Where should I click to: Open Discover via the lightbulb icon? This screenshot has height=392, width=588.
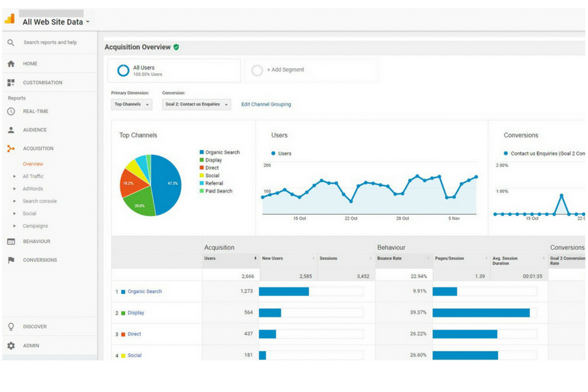click(11, 327)
